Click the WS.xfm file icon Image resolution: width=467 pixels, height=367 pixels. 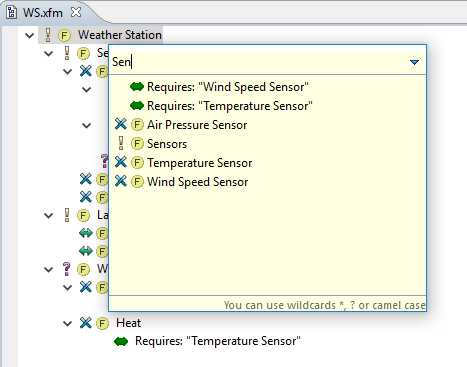pyautogui.click(x=12, y=12)
